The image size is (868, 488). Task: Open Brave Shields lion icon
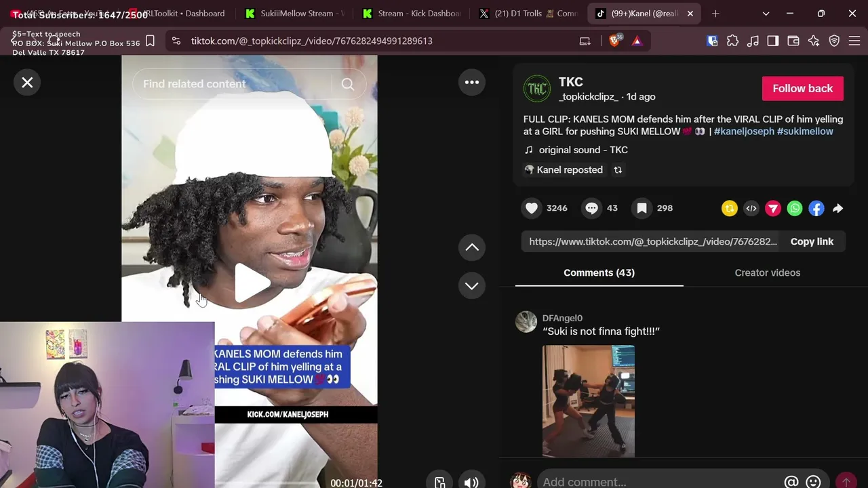(614, 41)
